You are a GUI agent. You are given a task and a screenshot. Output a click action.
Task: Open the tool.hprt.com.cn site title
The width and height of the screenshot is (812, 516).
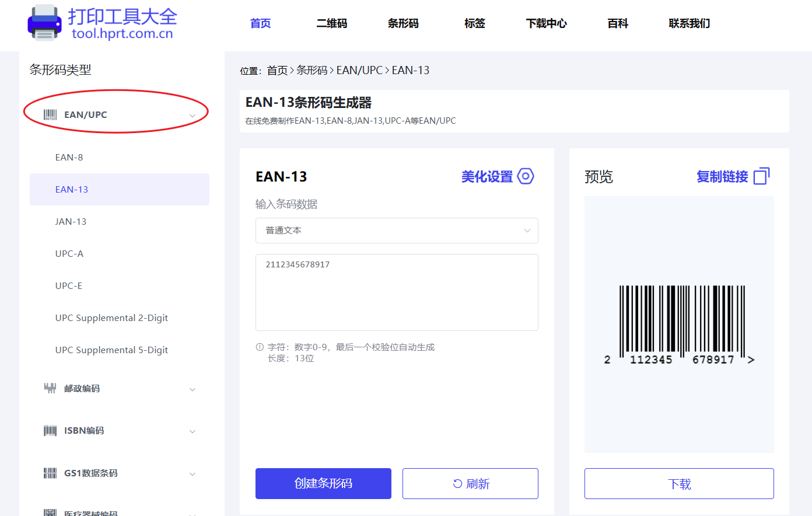[123, 33]
